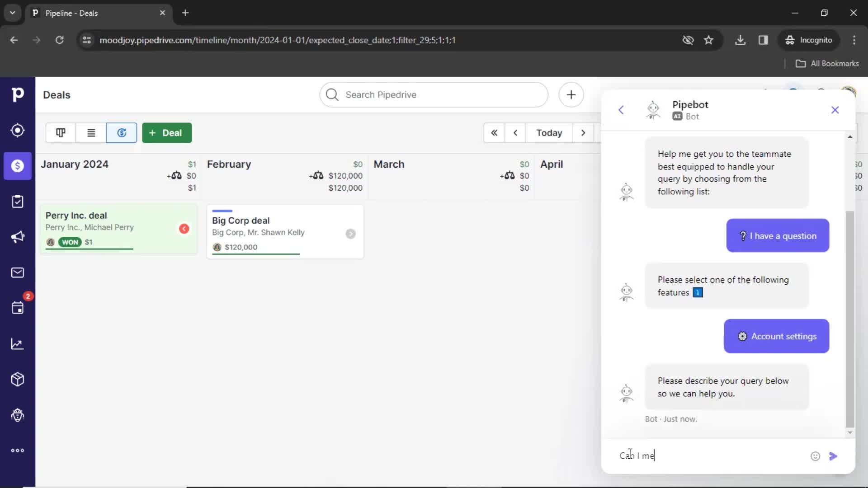Click 'Account settings' bubble
This screenshot has width=868, height=488.
click(x=776, y=336)
